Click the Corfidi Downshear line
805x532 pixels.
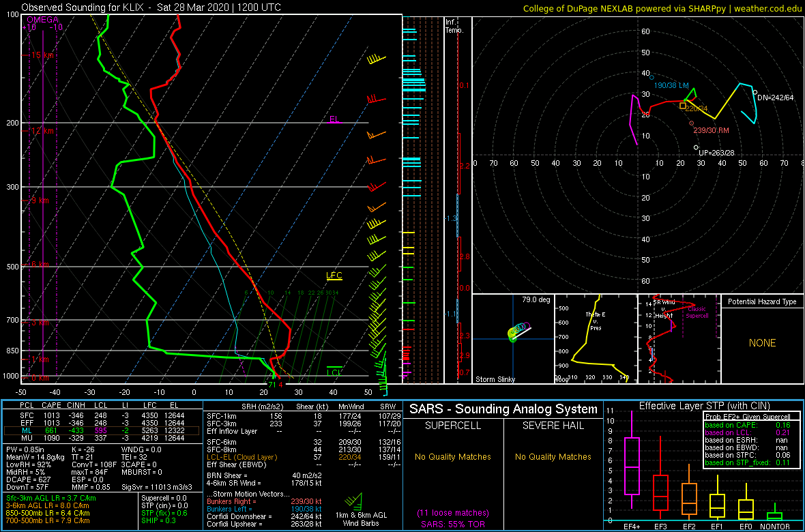(265, 516)
